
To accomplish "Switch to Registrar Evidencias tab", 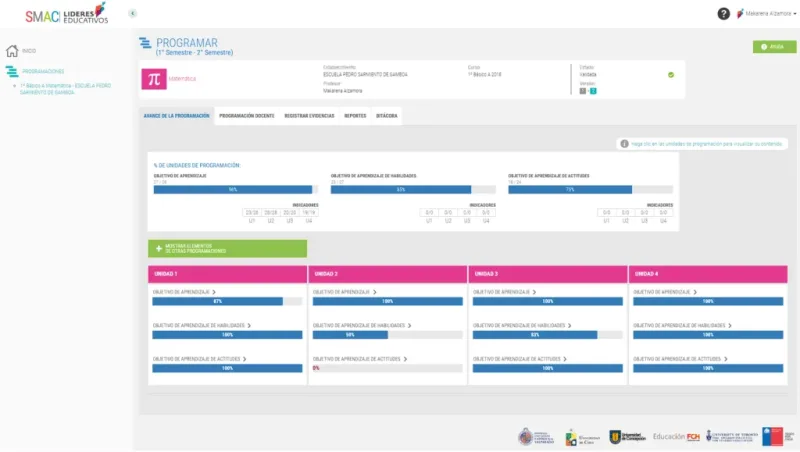I will (309, 116).
